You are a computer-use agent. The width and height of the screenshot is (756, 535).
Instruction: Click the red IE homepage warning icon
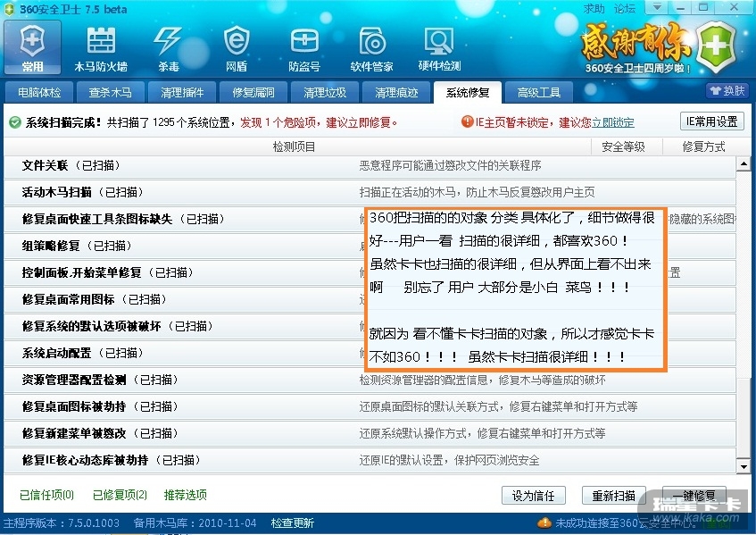[467, 121]
